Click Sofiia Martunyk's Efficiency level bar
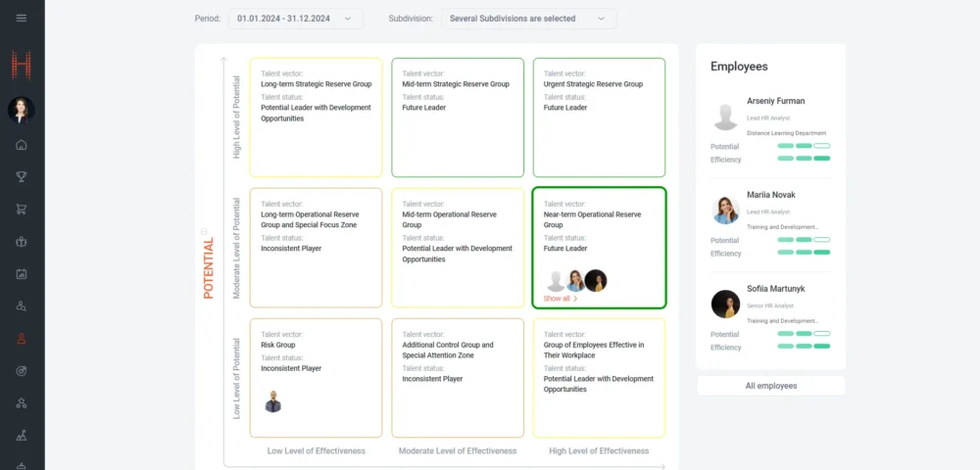Image resolution: width=980 pixels, height=470 pixels. 804,347
